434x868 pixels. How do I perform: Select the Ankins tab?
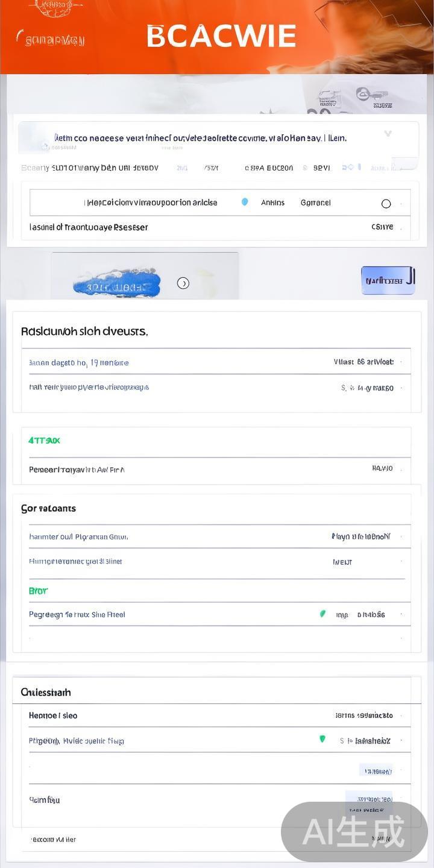pyautogui.click(x=272, y=203)
